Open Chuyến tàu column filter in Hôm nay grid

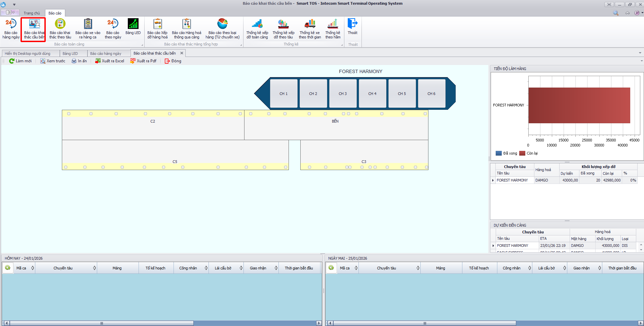click(x=94, y=268)
